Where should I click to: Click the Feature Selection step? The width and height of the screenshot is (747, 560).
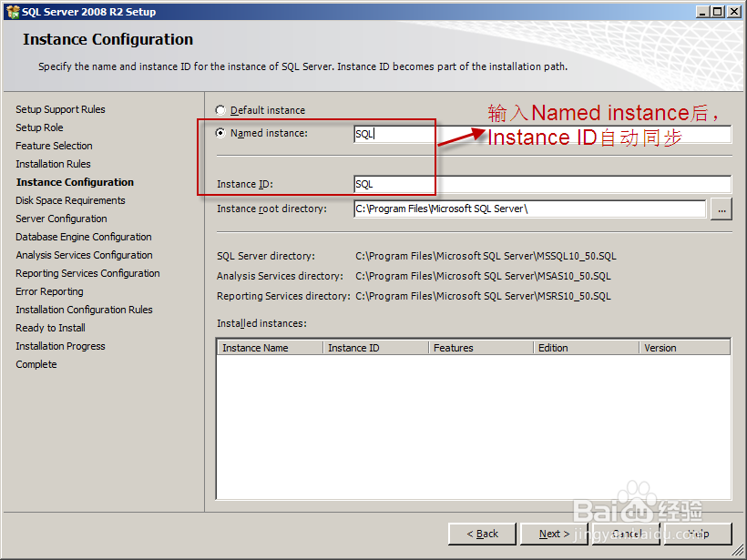54,146
